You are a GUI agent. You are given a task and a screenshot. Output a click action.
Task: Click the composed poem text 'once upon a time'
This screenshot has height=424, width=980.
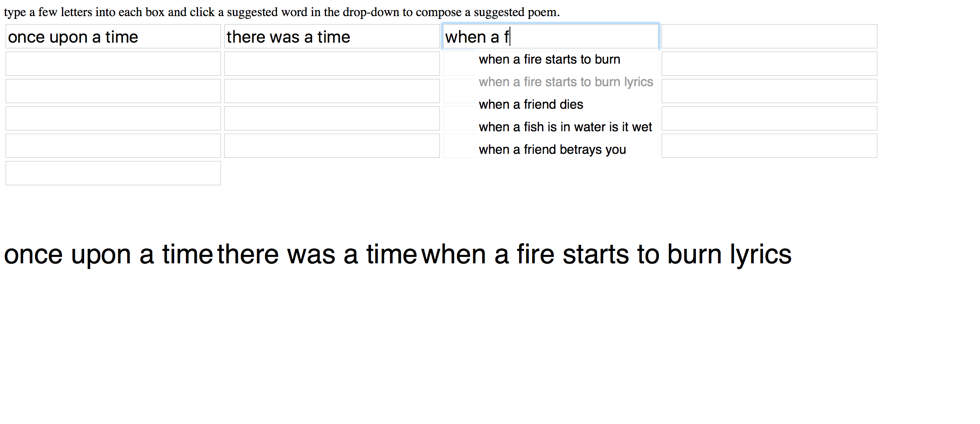108,254
